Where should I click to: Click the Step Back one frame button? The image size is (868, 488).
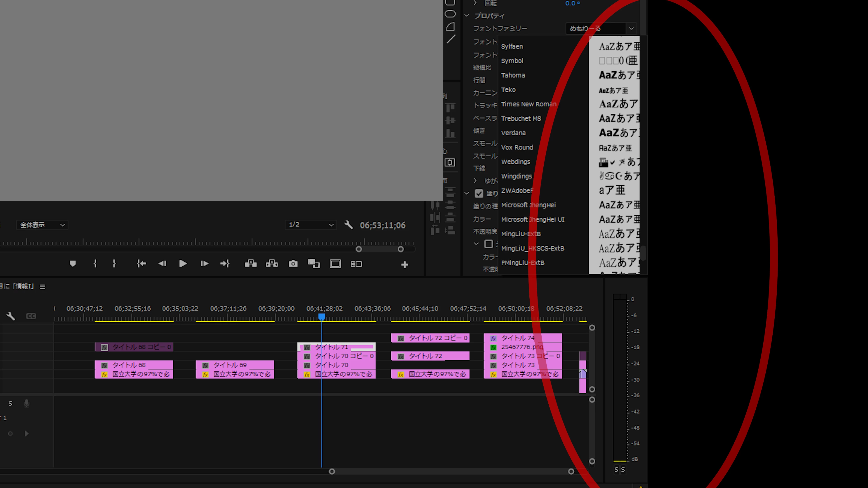tap(162, 264)
